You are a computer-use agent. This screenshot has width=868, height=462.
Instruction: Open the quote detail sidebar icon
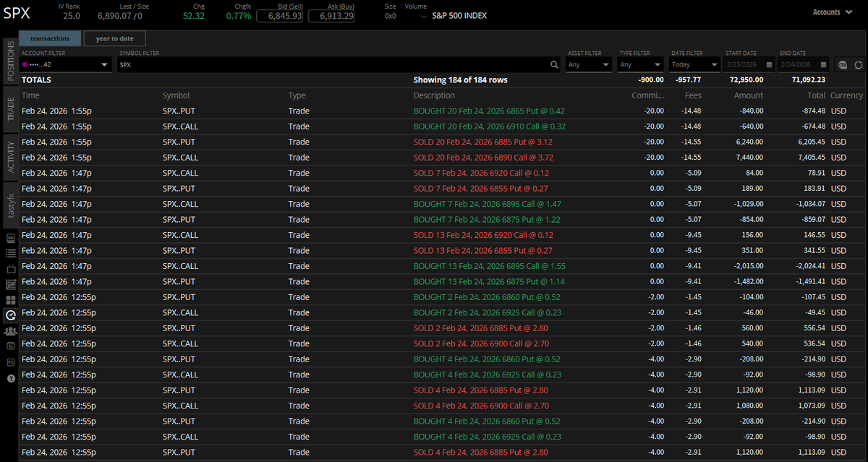pyautogui.click(x=11, y=238)
